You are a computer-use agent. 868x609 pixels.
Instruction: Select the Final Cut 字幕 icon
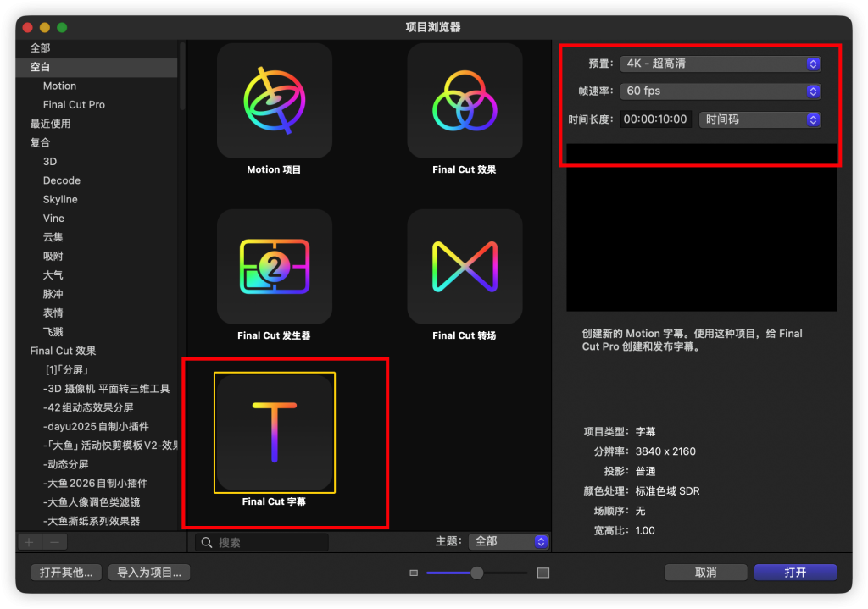pyautogui.click(x=274, y=432)
